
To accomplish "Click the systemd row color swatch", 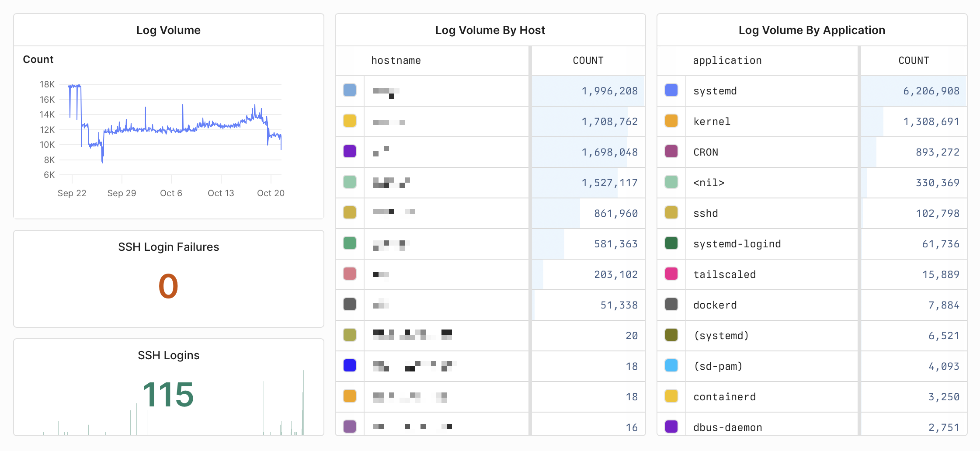I will click(x=671, y=90).
